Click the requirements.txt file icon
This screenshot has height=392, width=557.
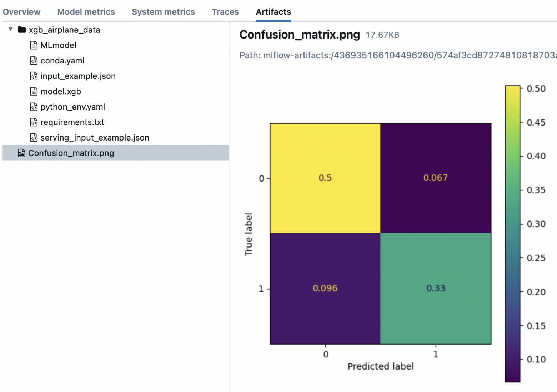point(34,122)
